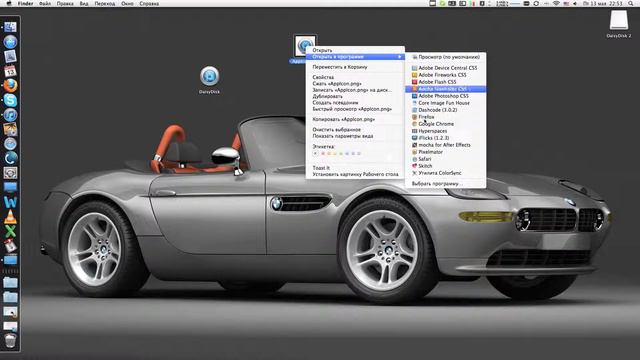Choose Toast It in the context menu
Viewport: 640px width, 360px height.
coord(355,168)
